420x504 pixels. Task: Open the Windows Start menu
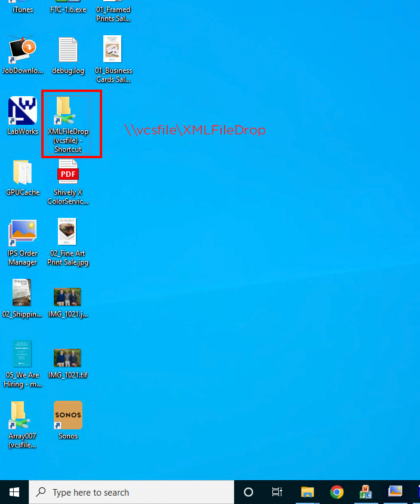(x=14, y=492)
